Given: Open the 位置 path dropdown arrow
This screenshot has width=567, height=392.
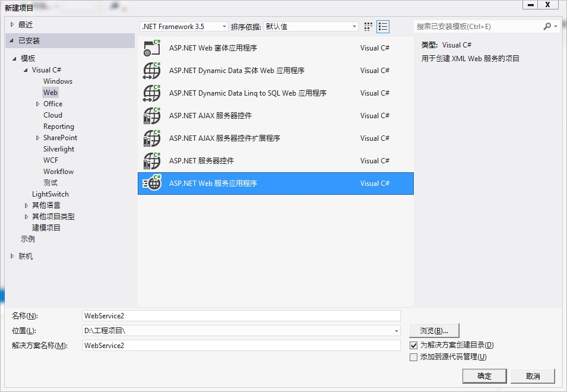Looking at the screenshot, I should click(397, 330).
